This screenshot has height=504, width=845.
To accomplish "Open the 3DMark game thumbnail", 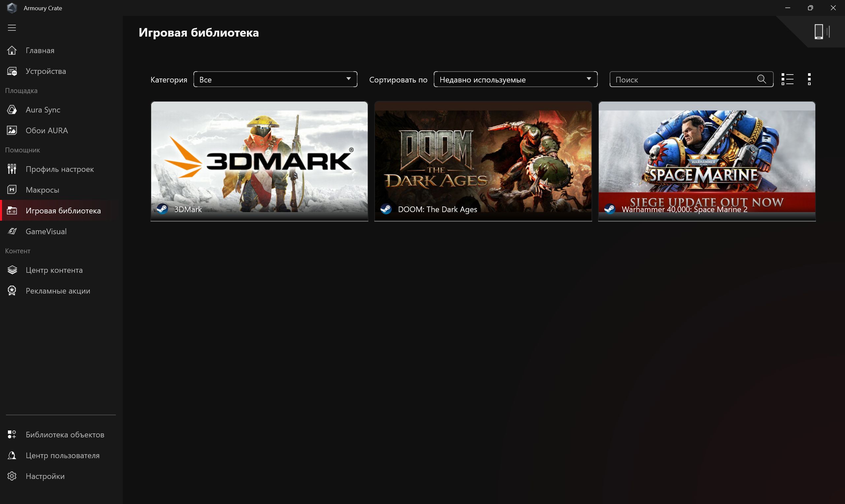I will click(x=259, y=161).
